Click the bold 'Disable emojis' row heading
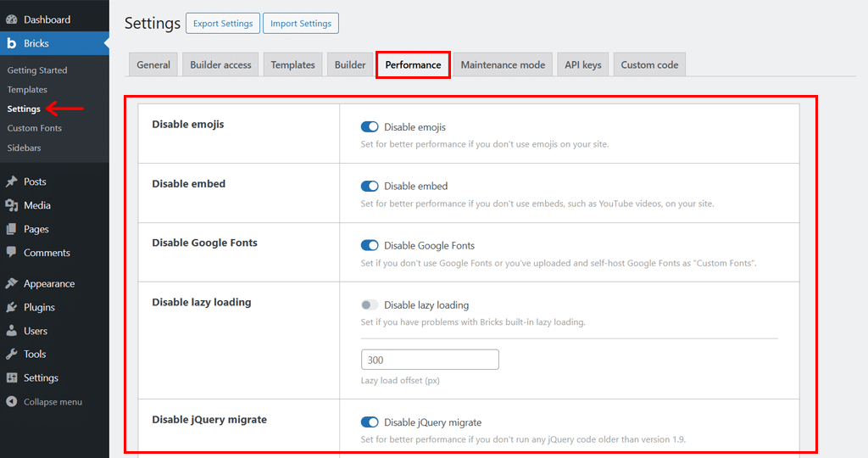Image resolution: width=868 pixels, height=458 pixels. tap(187, 124)
